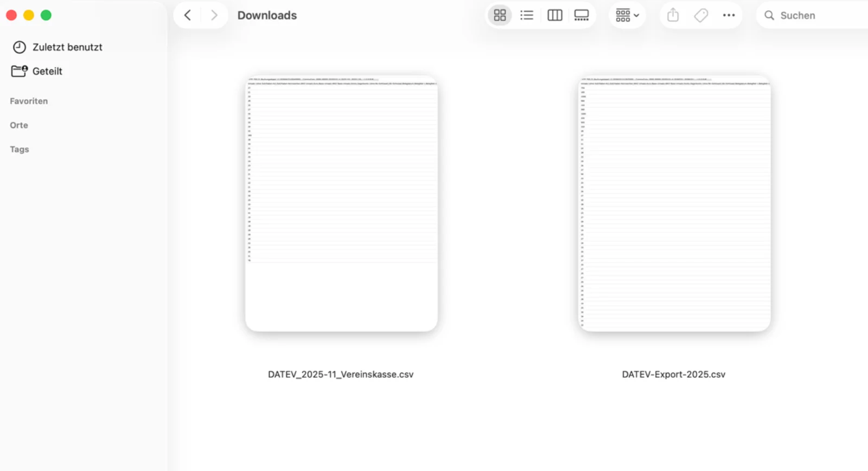Minimize the window with yellow button
This screenshot has height=471, width=868.
click(x=29, y=15)
